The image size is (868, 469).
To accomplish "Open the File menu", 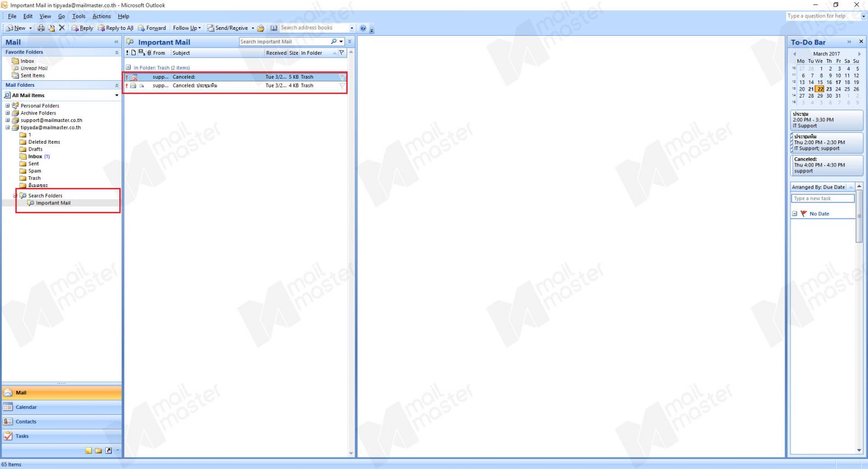I will point(12,16).
